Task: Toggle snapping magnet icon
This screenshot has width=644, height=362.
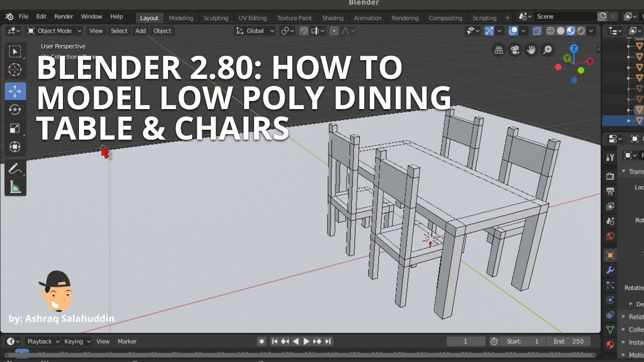Action: coord(304,31)
